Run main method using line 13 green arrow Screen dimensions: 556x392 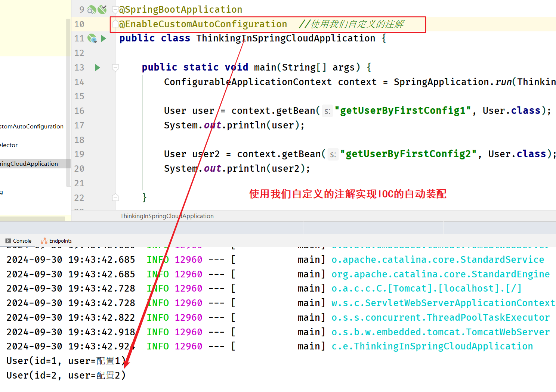click(x=98, y=68)
